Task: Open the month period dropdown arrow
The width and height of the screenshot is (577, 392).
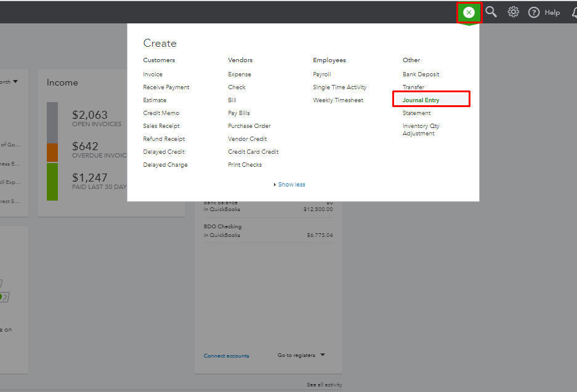Action: pos(15,81)
